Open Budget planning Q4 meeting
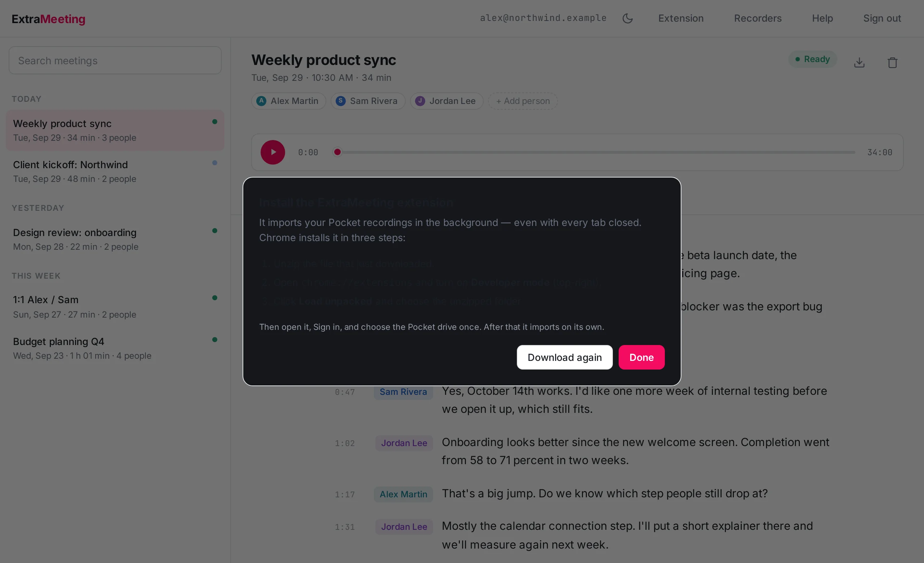 tap(115, 348)
